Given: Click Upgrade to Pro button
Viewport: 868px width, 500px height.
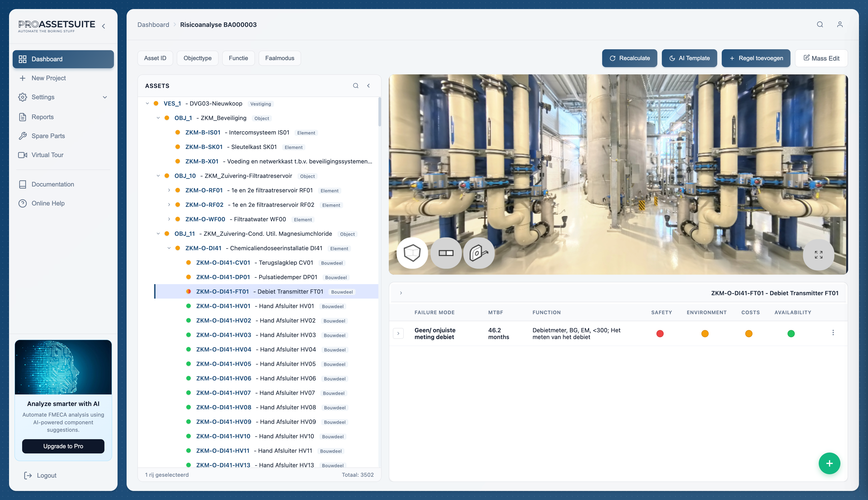Looking at the screenshot, I should pyautogui.click(x=63, y=446).
